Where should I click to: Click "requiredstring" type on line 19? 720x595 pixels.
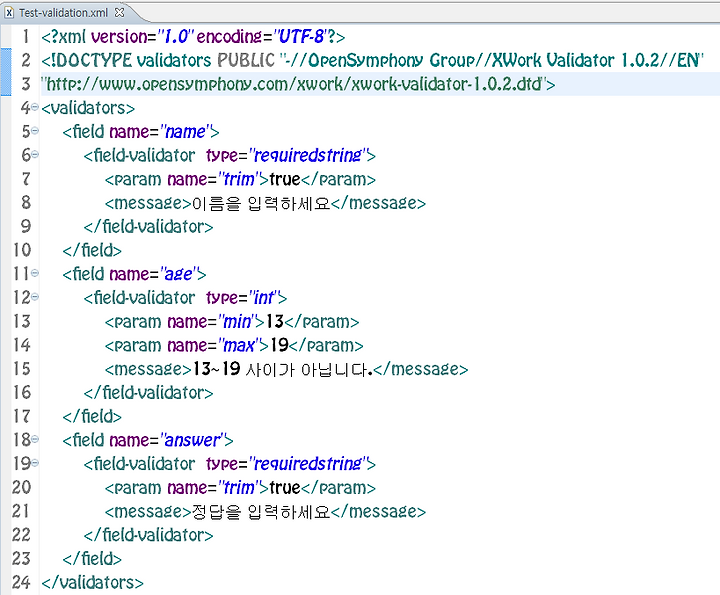(308, 464)
